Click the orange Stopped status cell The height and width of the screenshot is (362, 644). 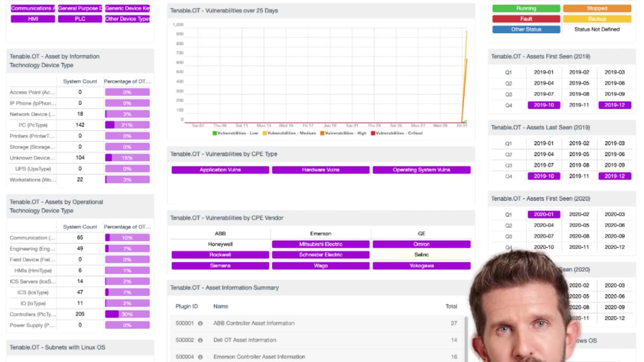point(597,9)
